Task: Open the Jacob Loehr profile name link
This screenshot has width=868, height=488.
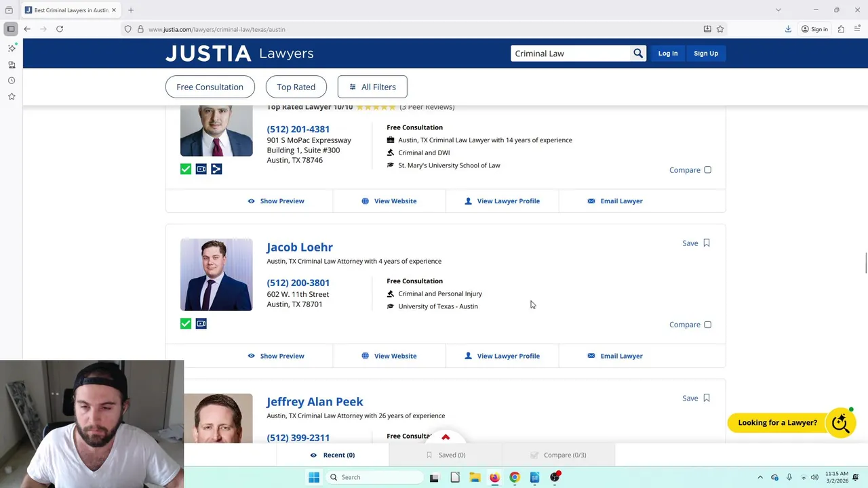Action: [300, 247]
